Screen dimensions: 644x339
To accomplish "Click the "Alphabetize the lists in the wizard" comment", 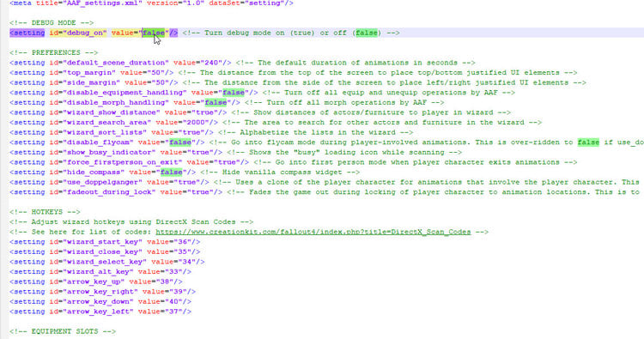I will 315,132.
